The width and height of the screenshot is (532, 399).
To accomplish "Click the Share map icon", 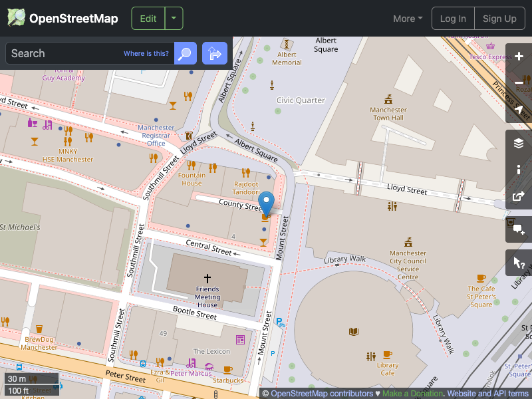I will pos(519,196).
